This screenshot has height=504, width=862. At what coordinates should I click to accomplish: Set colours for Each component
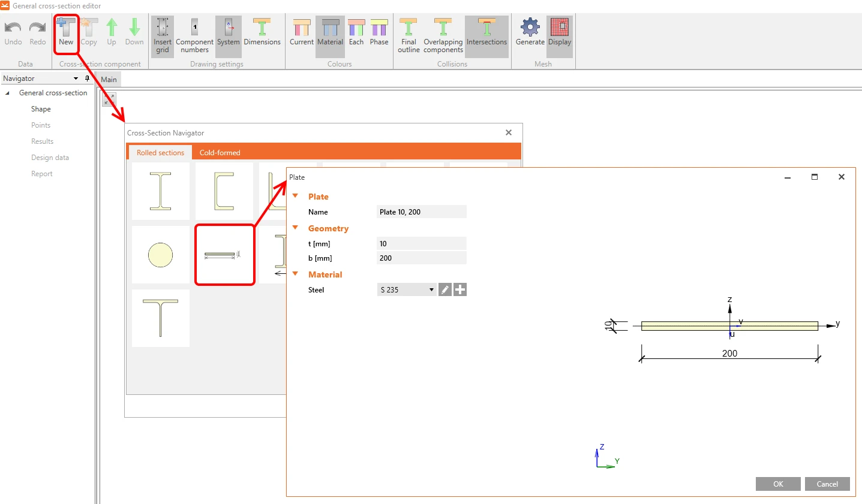[x=356, y=32]
